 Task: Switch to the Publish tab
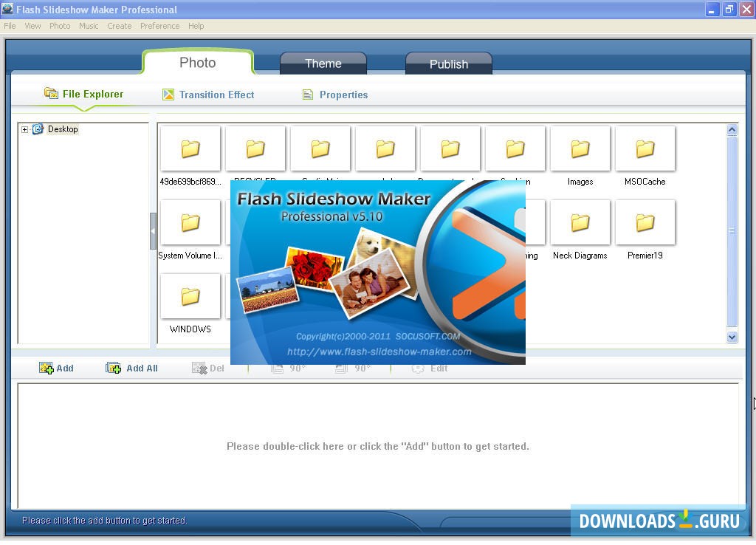coord(449,64)
